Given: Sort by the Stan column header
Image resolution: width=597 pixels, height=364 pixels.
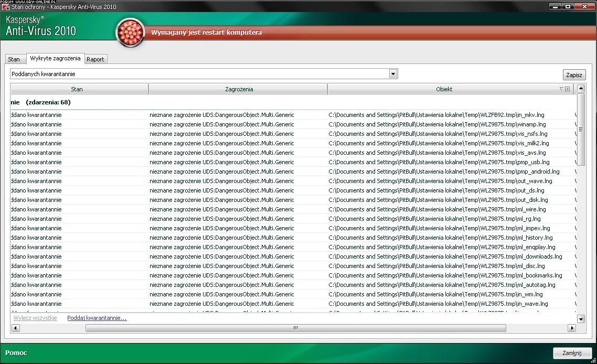Looking at the screenshot, I should coord(79,89).
